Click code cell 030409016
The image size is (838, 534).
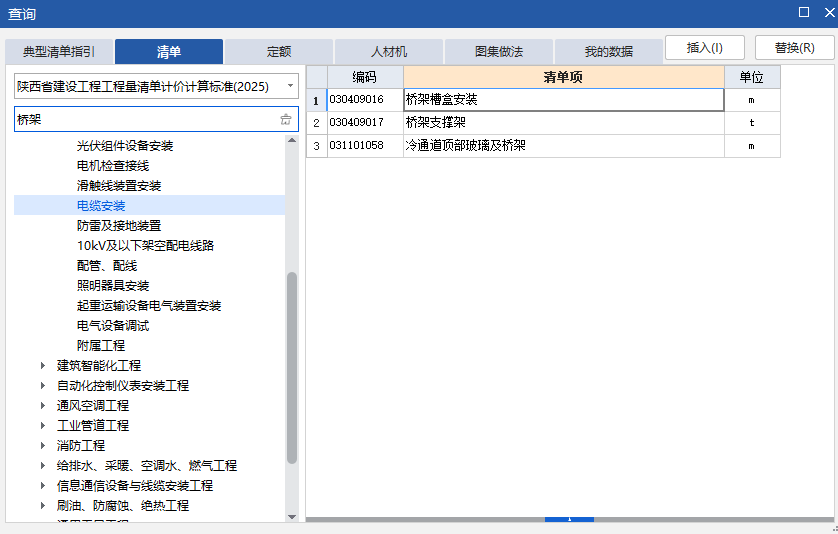(x=365, y=100)
